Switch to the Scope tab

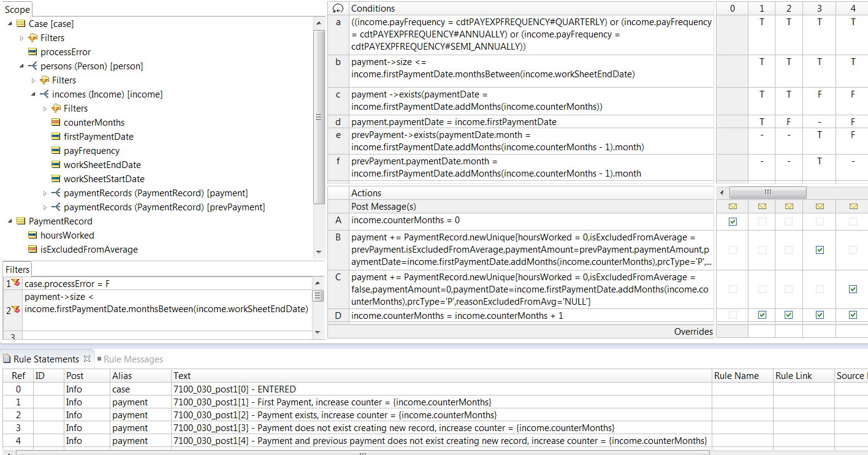coord(17,9)
